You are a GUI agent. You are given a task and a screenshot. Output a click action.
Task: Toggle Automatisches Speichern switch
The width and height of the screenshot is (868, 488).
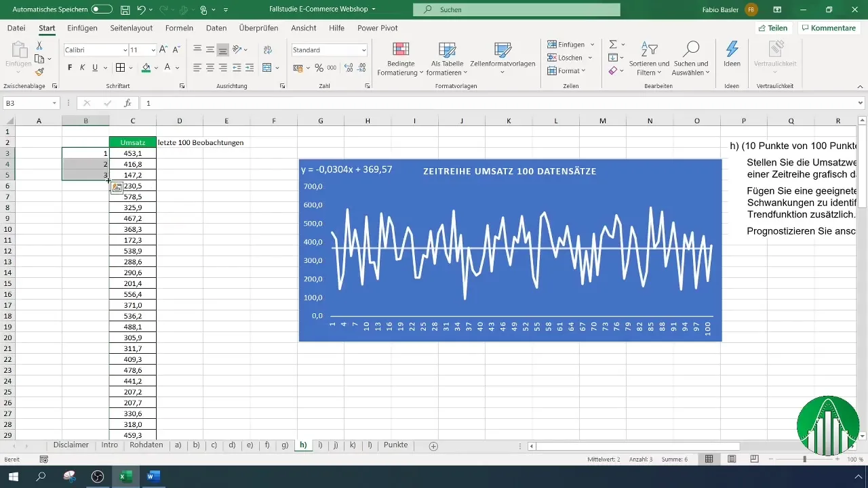pos(102,9)
